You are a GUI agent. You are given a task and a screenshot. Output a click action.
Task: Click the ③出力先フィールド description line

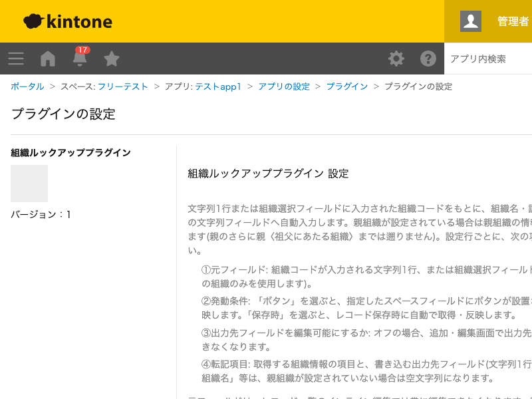pyautogui.click(x=366, y=340)
